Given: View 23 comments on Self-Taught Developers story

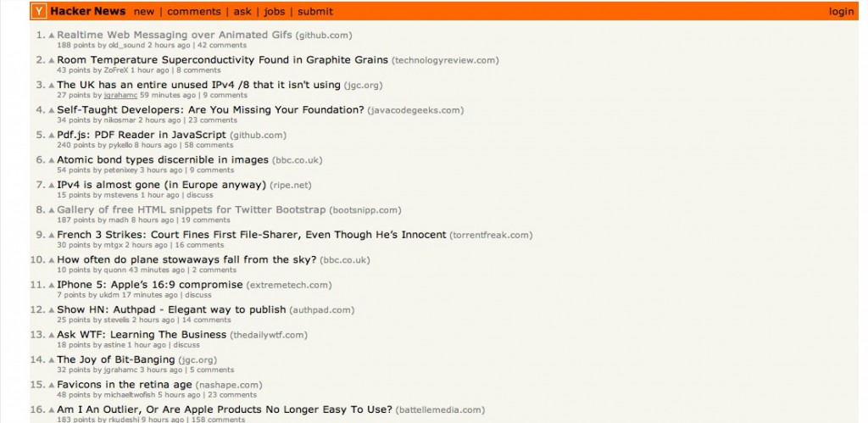Looking at the screenshot, I should 213,120.
